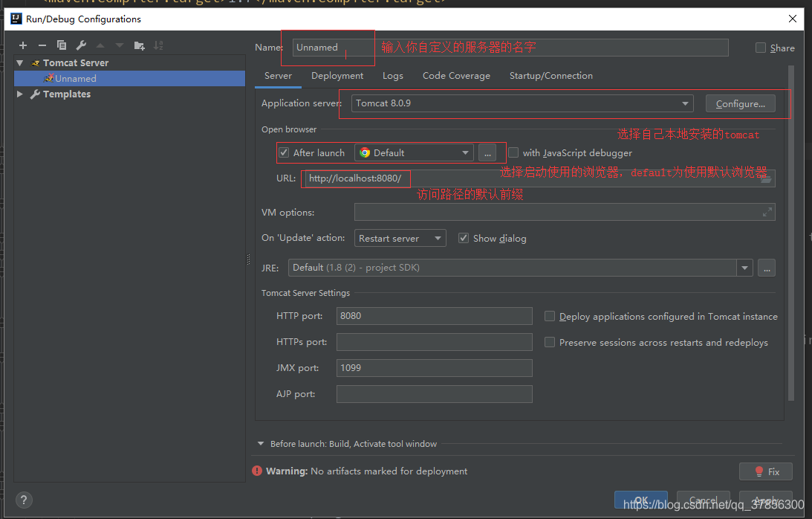Click the AJP port field
This screenshot has width=812, height=519.
[x=435, y=394]
